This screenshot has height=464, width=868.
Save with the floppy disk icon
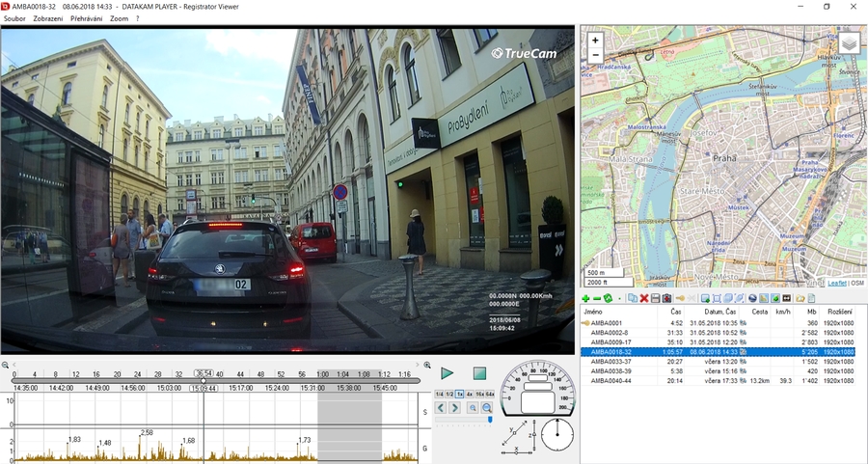(656, 298)
